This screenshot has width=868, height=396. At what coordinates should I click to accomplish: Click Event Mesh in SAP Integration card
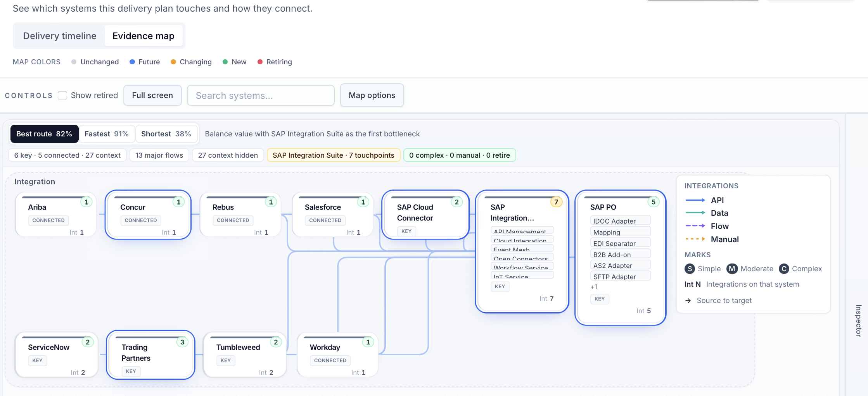[522, 248]
